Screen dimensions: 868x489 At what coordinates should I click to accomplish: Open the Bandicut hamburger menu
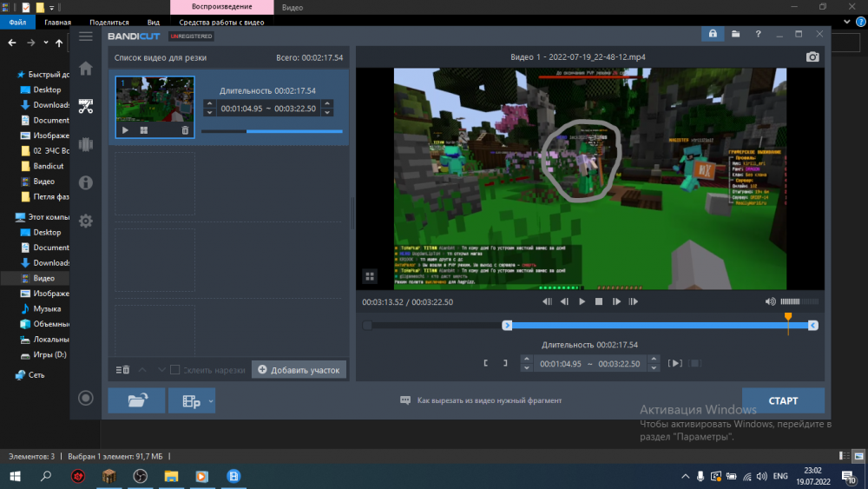tap(86, 36)
